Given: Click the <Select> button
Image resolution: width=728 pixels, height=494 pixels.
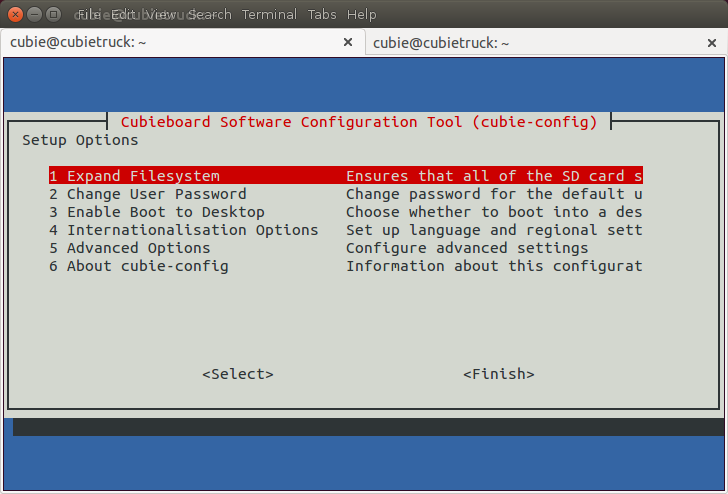Looking at the screenshot, I should (x=238, y=374).
